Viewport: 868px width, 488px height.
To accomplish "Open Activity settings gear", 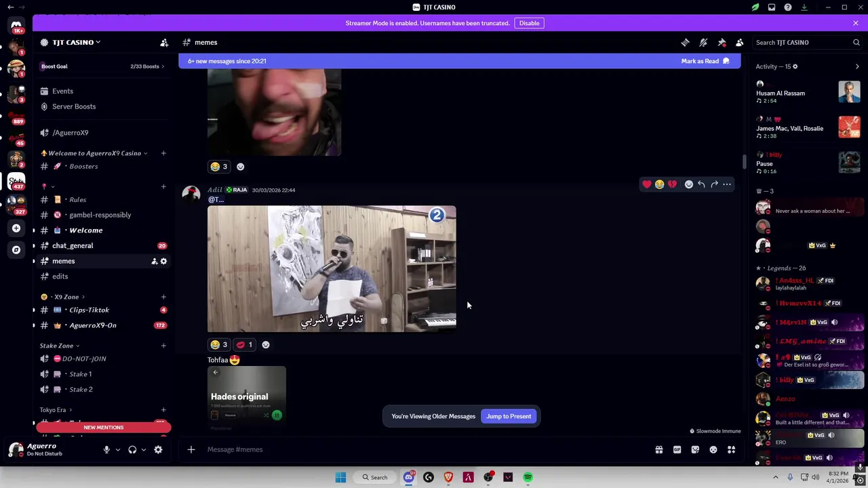I will 795,66.
